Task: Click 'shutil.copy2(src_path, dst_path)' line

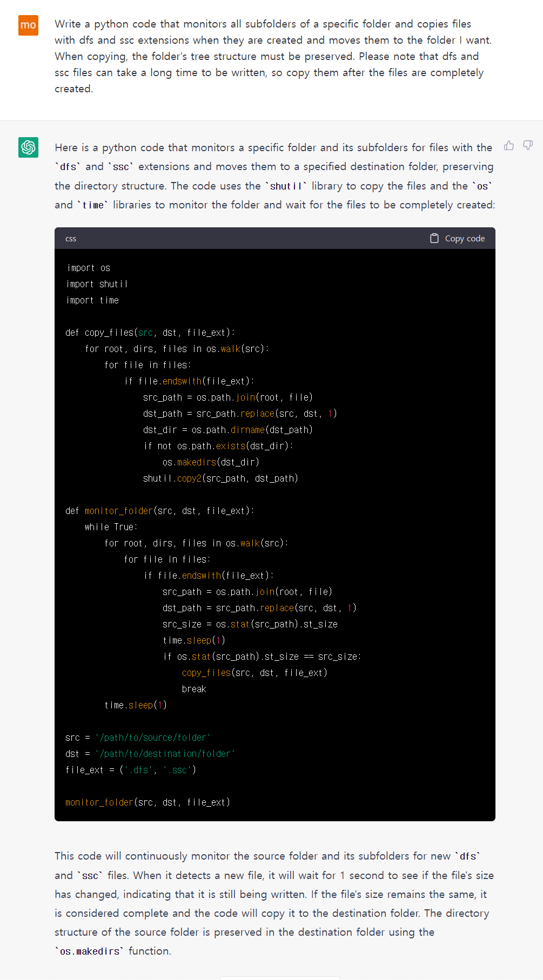Action: (220, 478)
